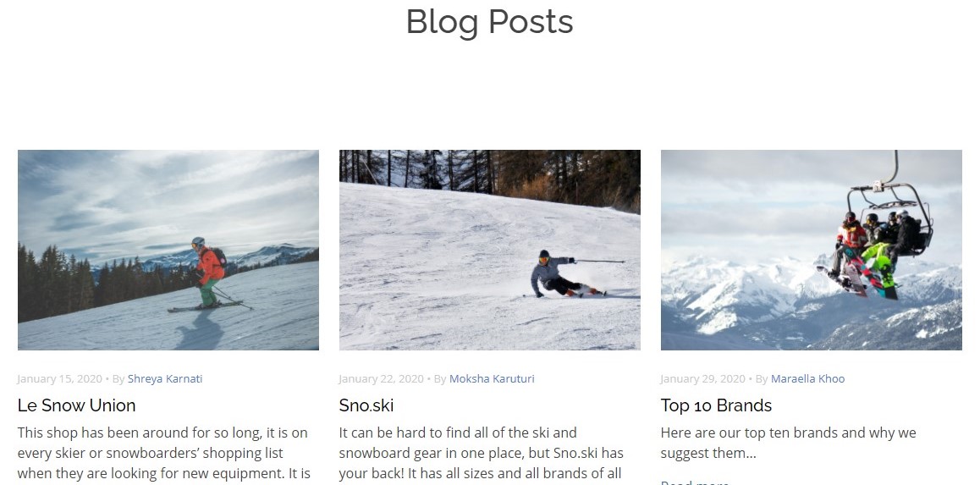Click the January 29, 2020 date

[702, 378]
